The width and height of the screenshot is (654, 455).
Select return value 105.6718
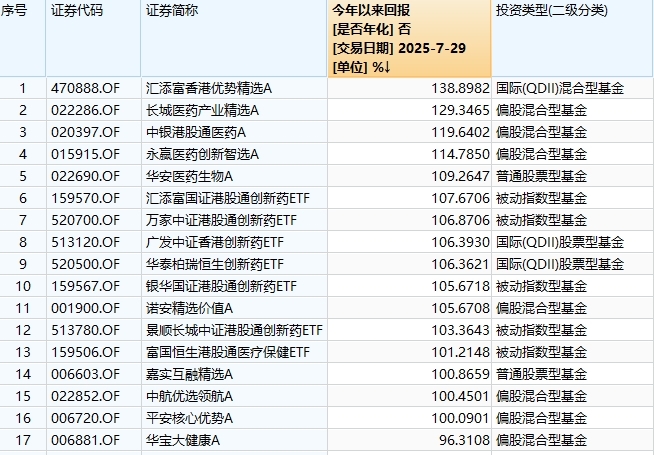(x=460, y=287)
